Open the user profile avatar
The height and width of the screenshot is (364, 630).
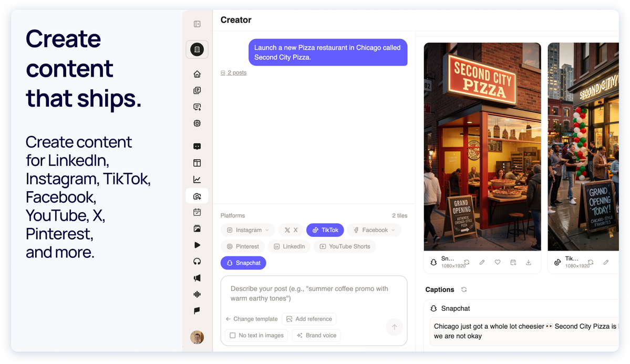click(x=197, y=337)
